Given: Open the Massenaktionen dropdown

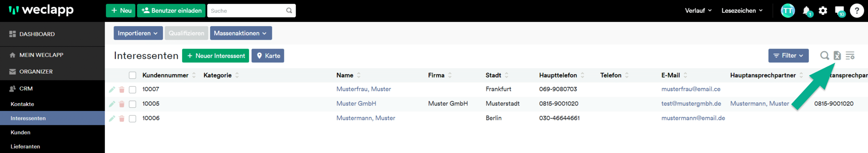Looking at the screenshot, I should 240,33.
